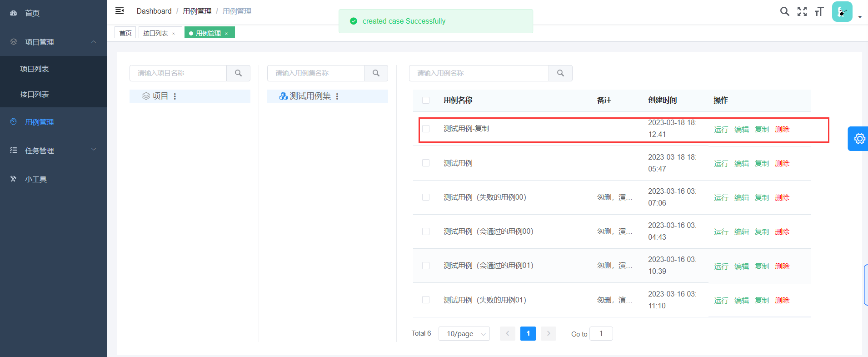The image size is (868, 357).
Task: Open the font size selector icon
Action: click(x=819, y=11)
